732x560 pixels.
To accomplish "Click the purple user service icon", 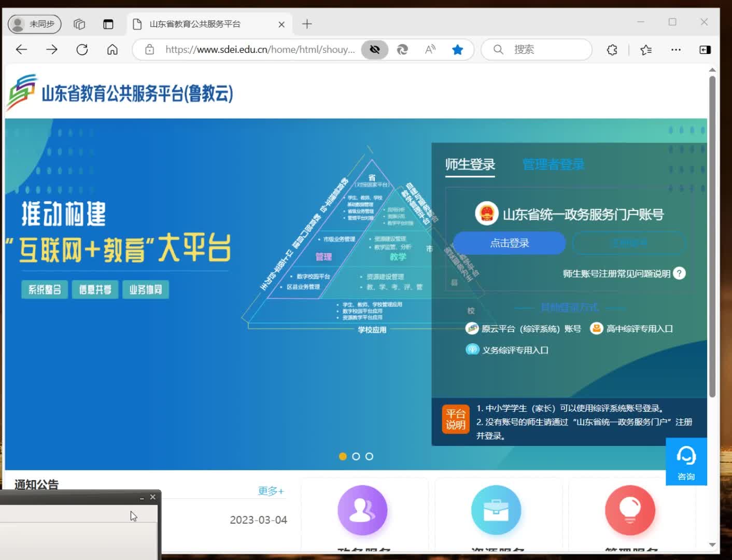I will pos(362,510).
